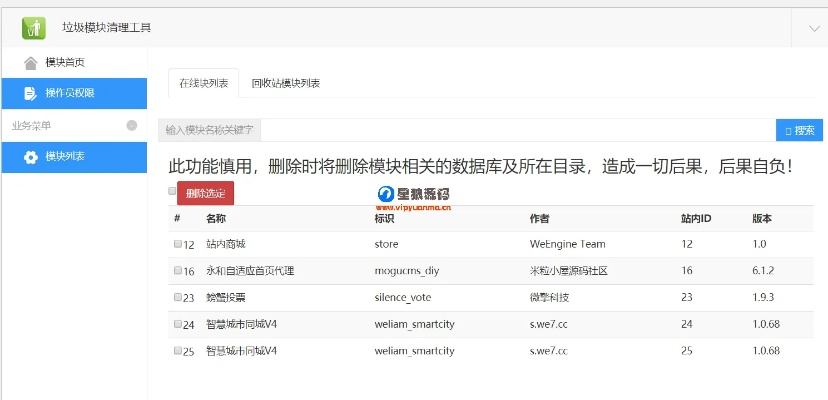This screenshot has width=828, height=400.
Task: Click s.we7.cc author in row 24
Action: [x=549, y=324]
